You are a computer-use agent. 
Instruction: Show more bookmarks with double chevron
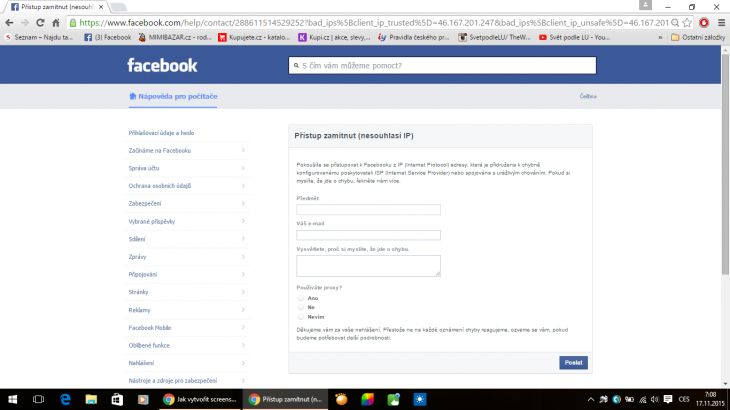pyautogui.click(x=660, y=37)
